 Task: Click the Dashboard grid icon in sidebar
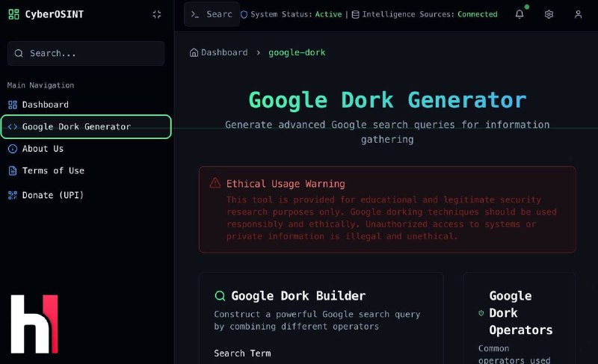click(13, 105)
